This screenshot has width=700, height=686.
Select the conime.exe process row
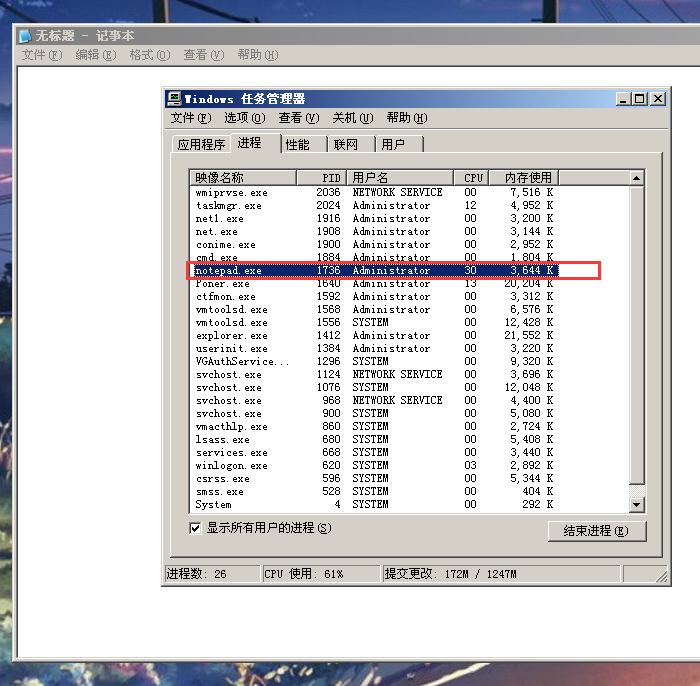[375, 245]
